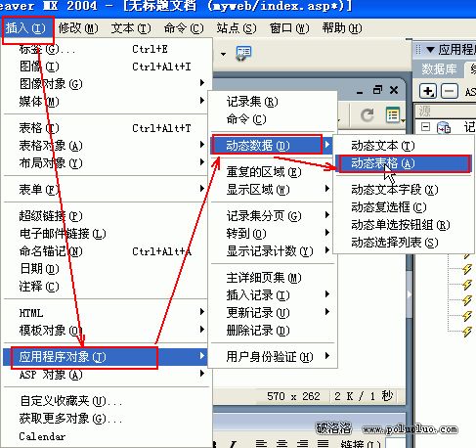Click the minus button in the bindings panel
The image size is (476, 448).
point(450,91)
